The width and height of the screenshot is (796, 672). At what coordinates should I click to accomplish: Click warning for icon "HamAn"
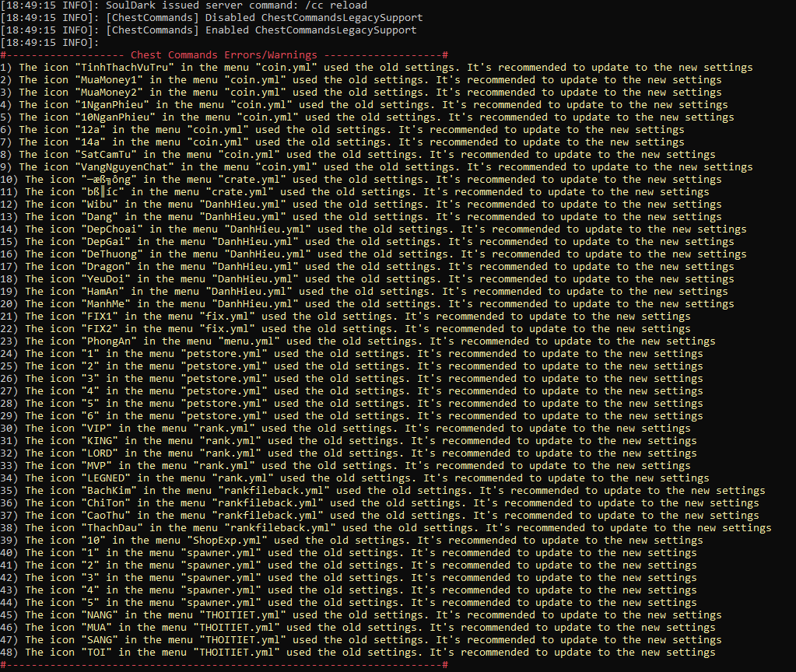click(x=364, y=292)
